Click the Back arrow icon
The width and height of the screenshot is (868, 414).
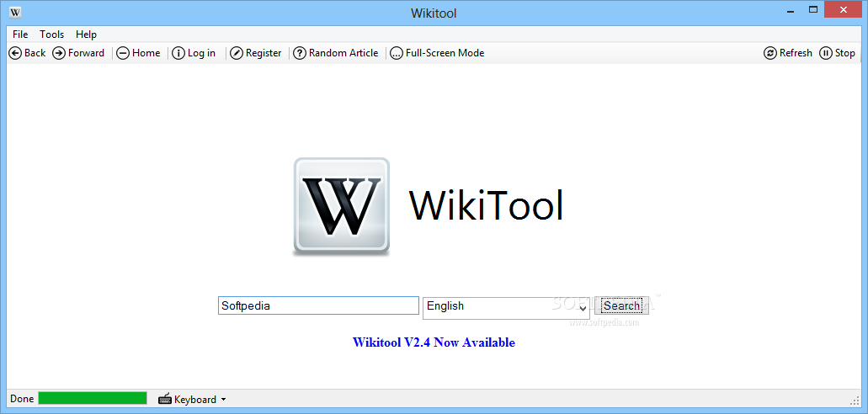pos(15,53)
